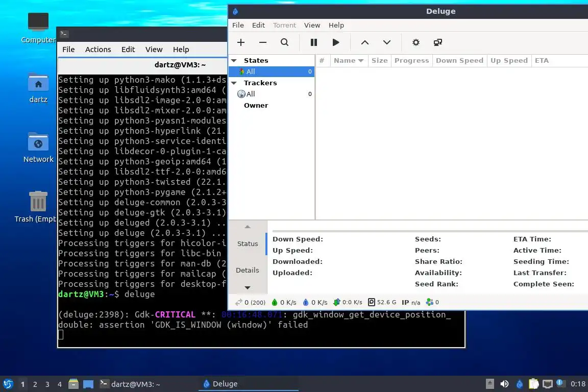Viewport: 588px width, 392px height.
Task: Click the IP n/a status bar entry
Action: (x=410, y=302)
